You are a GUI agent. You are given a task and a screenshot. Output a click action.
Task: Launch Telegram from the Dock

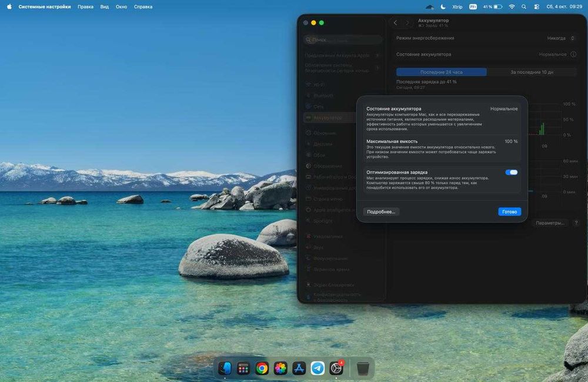point(318,368)
